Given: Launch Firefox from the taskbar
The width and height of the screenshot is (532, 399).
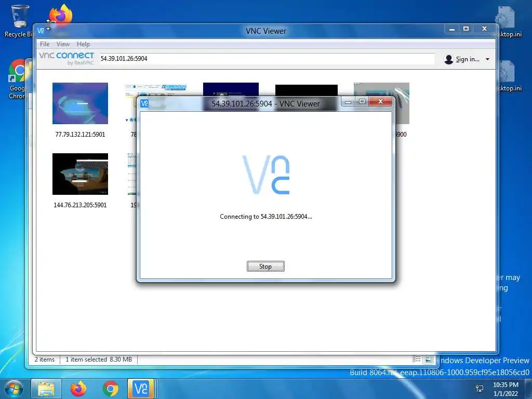Looking at the screenshot, I should click(78, 389).
